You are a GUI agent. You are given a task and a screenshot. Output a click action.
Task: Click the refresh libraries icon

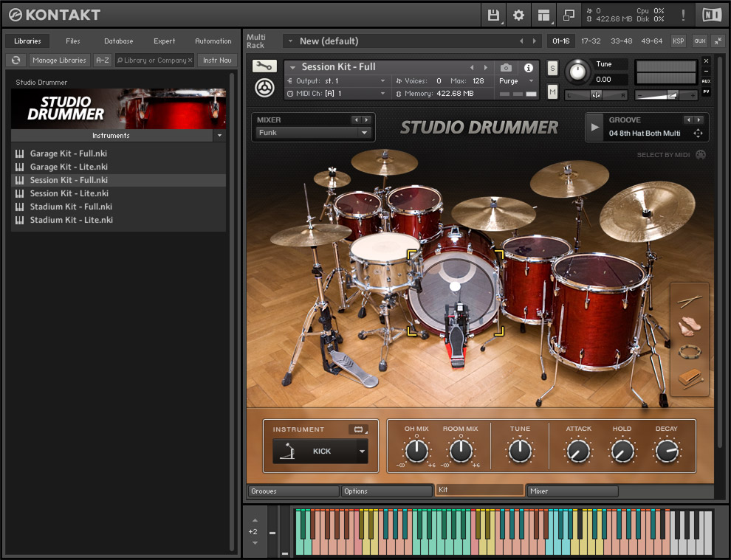click(x=16, y=61)
